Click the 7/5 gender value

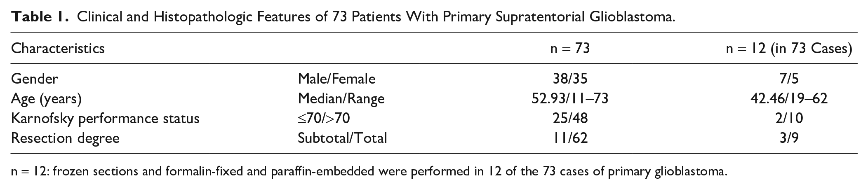(789, 78)
